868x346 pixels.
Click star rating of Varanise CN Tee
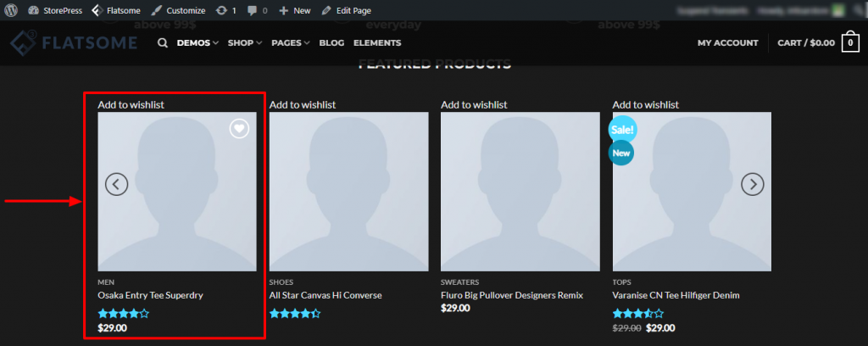point(637,314)
